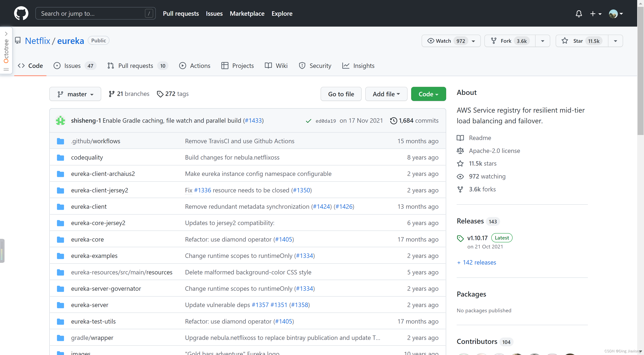Image resolution: width=644 pixels, height=355 pixels.
Task: Open the user avatar menu
Action: pyautogui.click(x=616, y=13)
